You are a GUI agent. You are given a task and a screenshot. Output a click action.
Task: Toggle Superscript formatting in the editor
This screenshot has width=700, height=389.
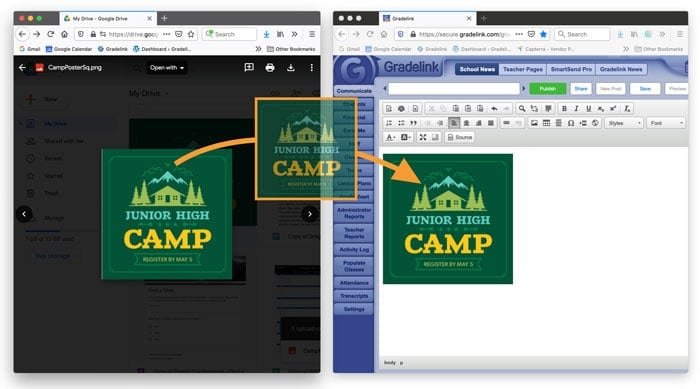click(613, 109)
